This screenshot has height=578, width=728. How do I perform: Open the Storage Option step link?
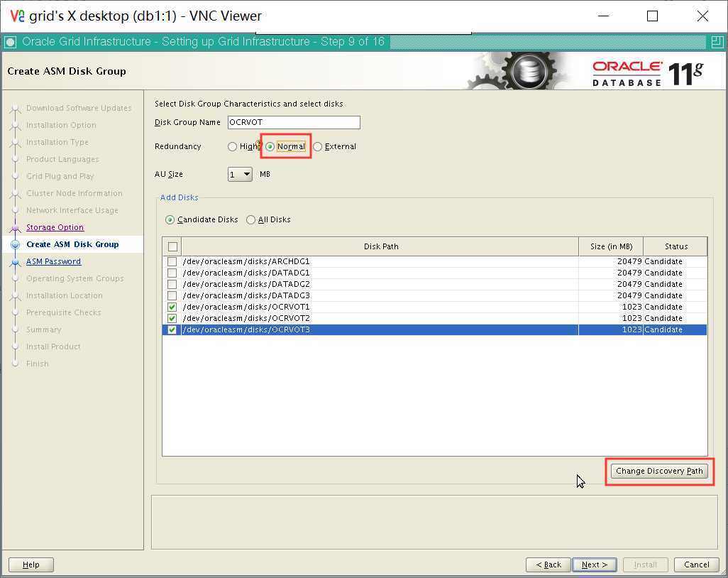(55, 228)
